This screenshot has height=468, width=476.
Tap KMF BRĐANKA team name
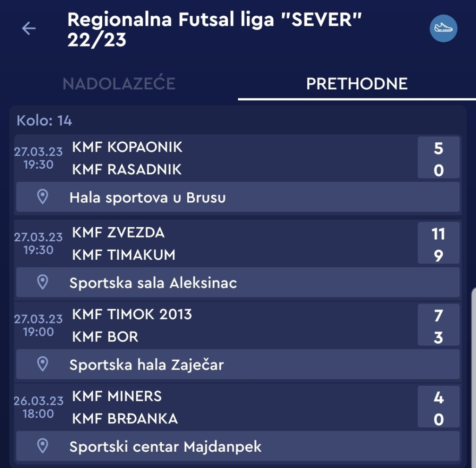coord(125,419)
